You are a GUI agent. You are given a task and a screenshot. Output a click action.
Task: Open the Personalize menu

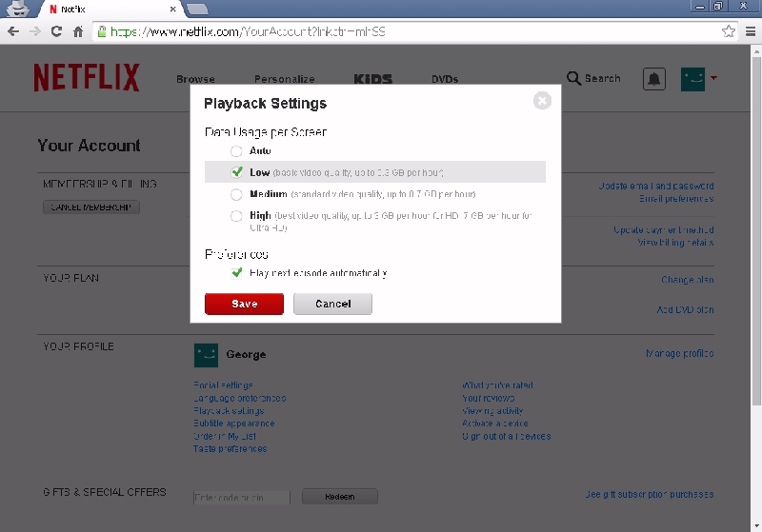284,79
